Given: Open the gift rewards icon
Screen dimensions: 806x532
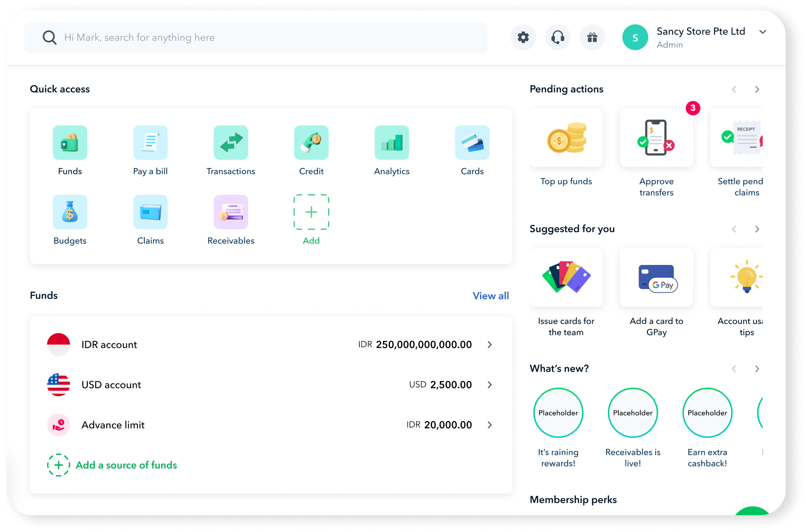Looking at the screenshot, I should tap(592, 37).
